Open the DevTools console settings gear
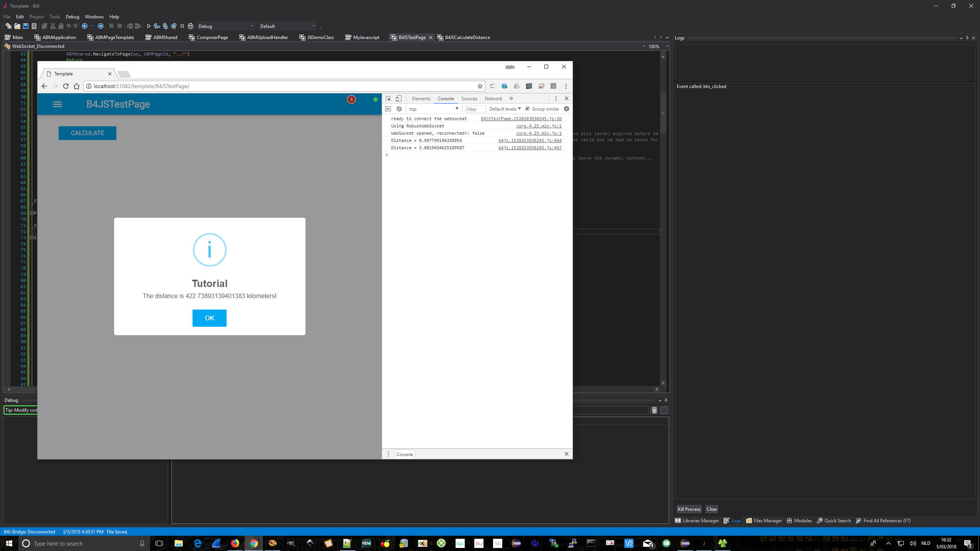The height and width of the screenshot is (551, 980). tap(567, 109)
